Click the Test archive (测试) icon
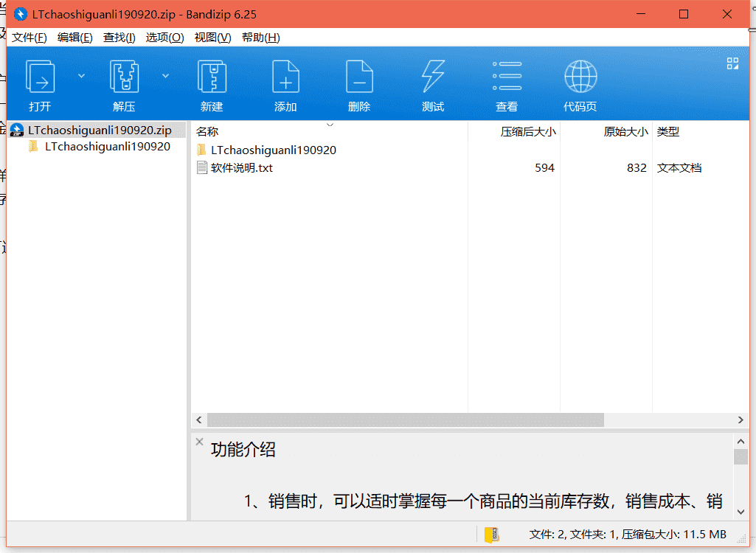This screenshot has width=756, height=553. (433, 76)
